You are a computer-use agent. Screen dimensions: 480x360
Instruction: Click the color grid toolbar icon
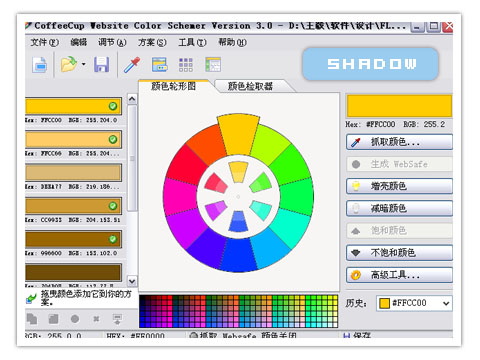click(x=186, y=65)
